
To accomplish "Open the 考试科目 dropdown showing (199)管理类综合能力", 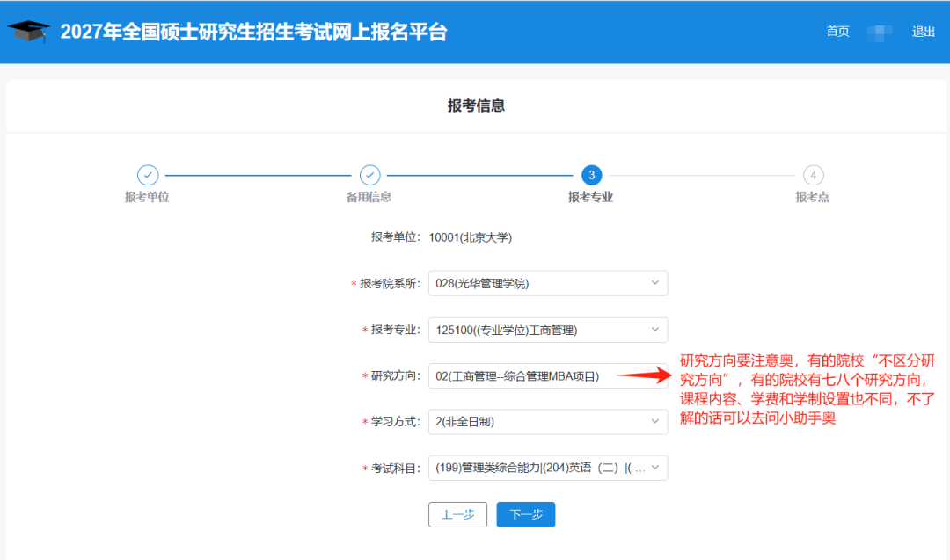I will pyautogui.click(x=548, y=468).
